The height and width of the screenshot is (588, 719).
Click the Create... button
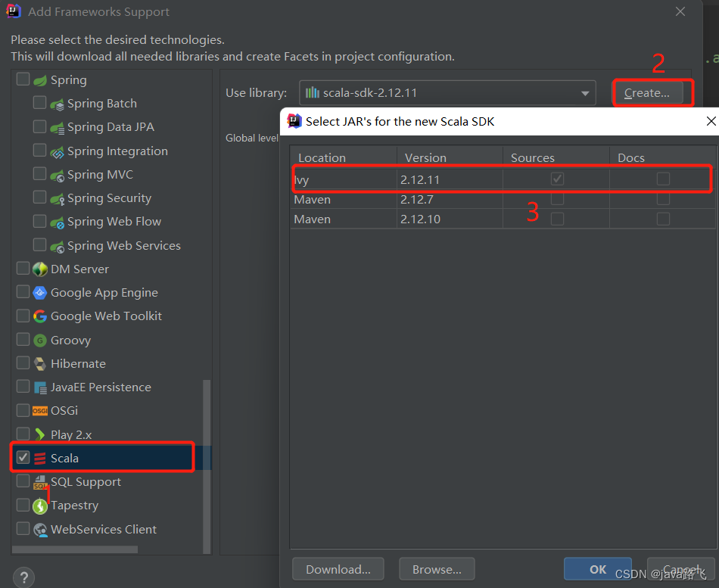(x=647, y=93)
